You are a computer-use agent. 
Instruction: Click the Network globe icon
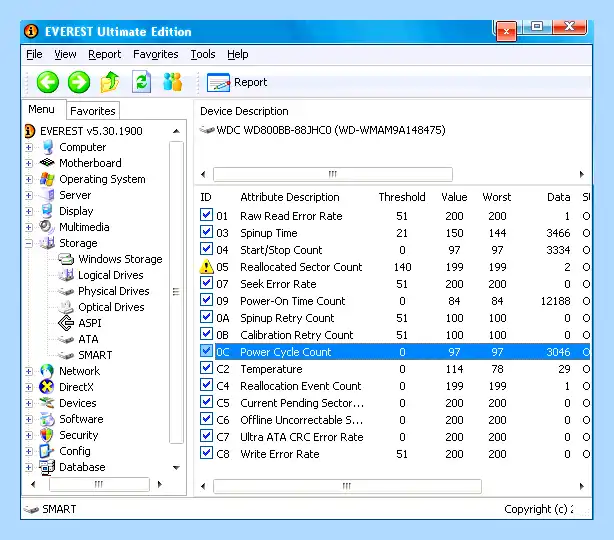(47, 371)
